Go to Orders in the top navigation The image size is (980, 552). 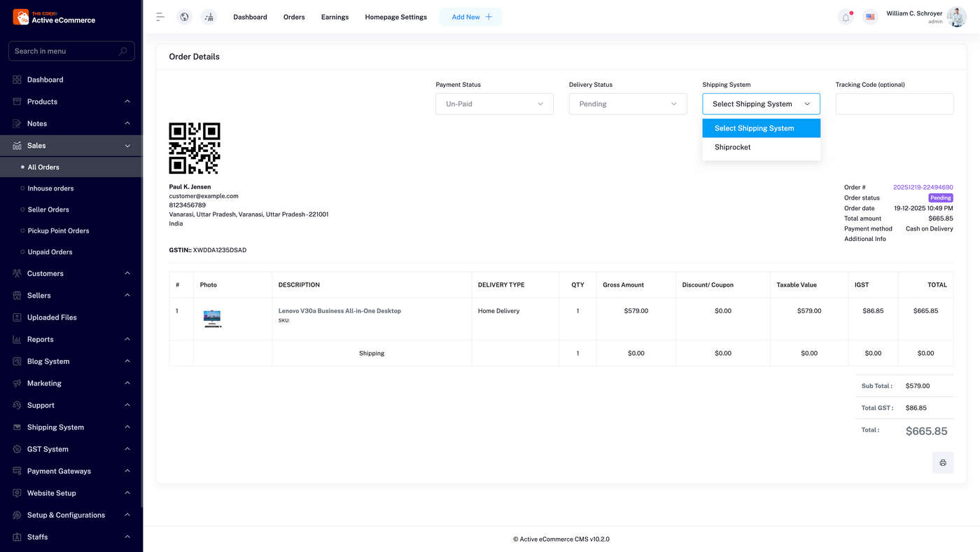[294, 17]
